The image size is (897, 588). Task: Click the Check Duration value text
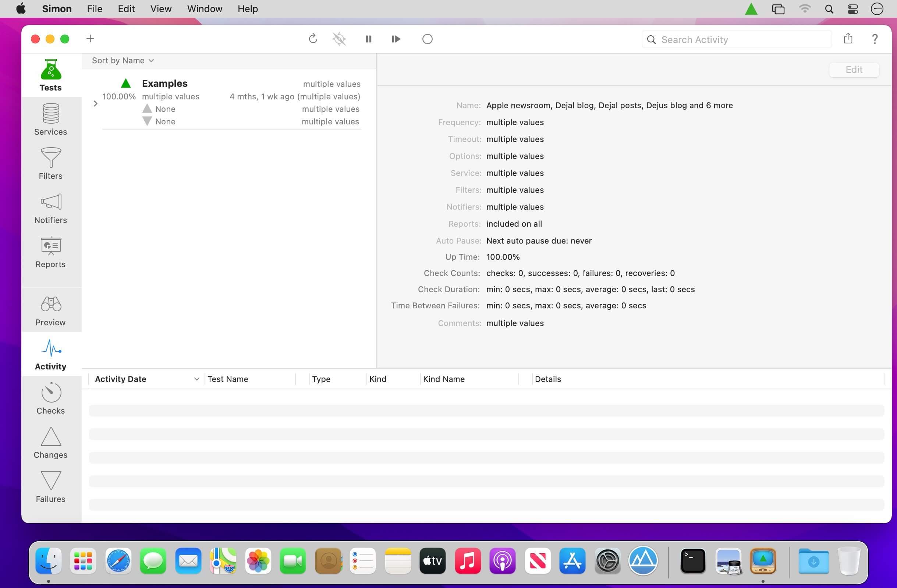click(590, 289)
